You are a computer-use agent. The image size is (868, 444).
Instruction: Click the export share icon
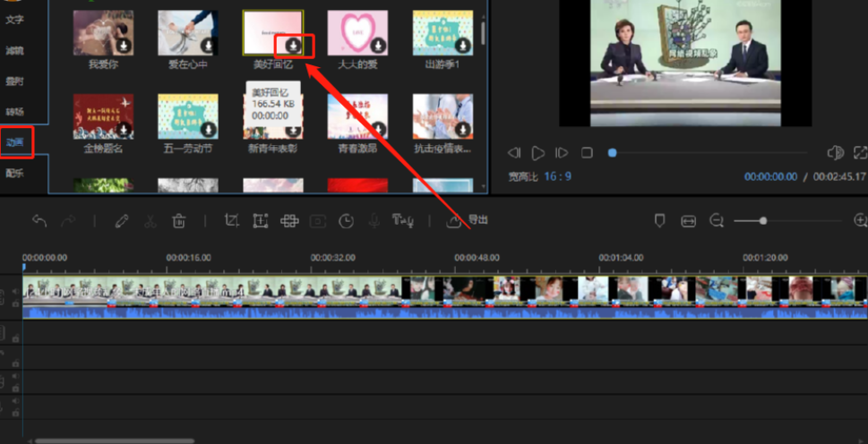click(x=454, y=221)
